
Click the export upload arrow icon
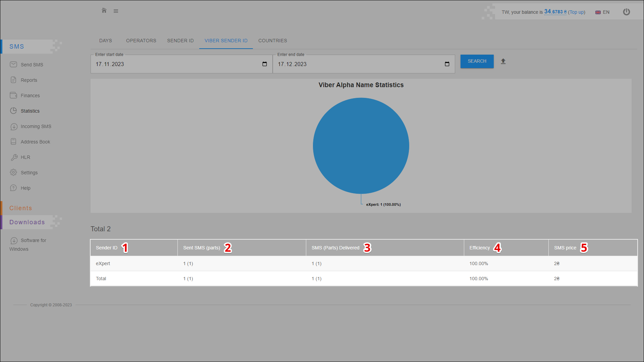pyautogui.click(x=503, y=61)
